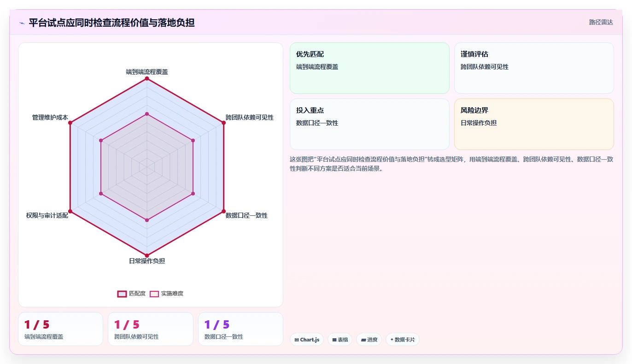Toggle the 实施难度 legend item
632x364 pixels.
(x=167, y=294)
